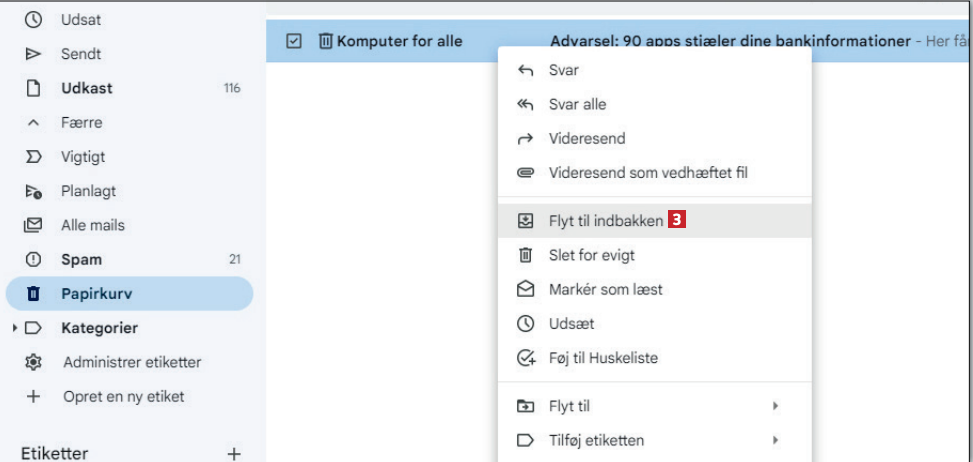Click the paperclip attachment forward icon
Image resolution: width=973 pixels, height=462 pixels.
[x=525, y=173]
